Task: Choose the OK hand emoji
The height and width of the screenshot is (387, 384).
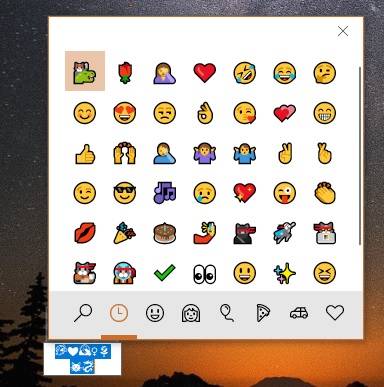Action: click(205, 113)
